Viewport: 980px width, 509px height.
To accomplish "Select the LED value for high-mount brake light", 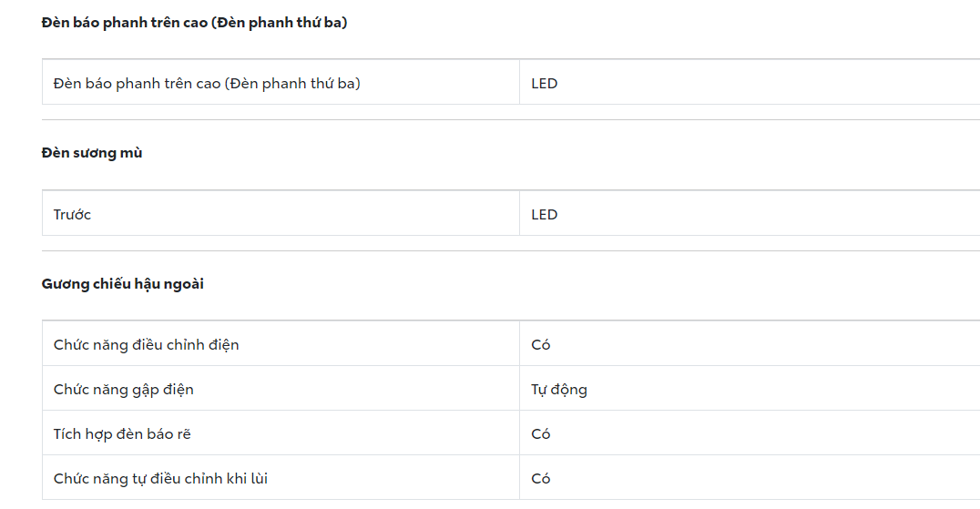I will [x=545, y=84].
